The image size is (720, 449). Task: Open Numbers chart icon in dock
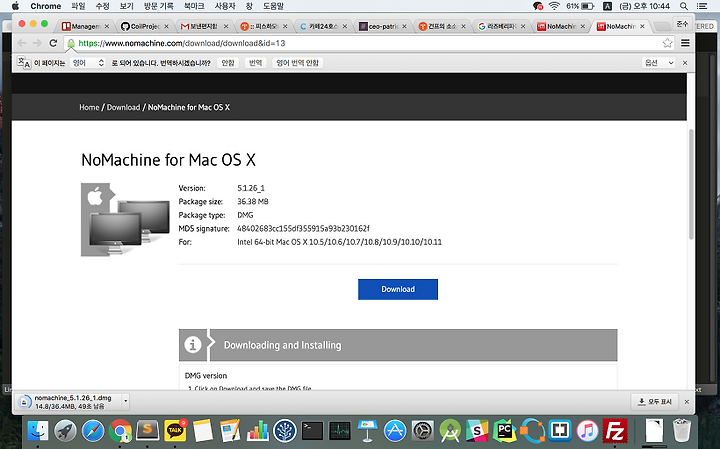pos(258,431)
